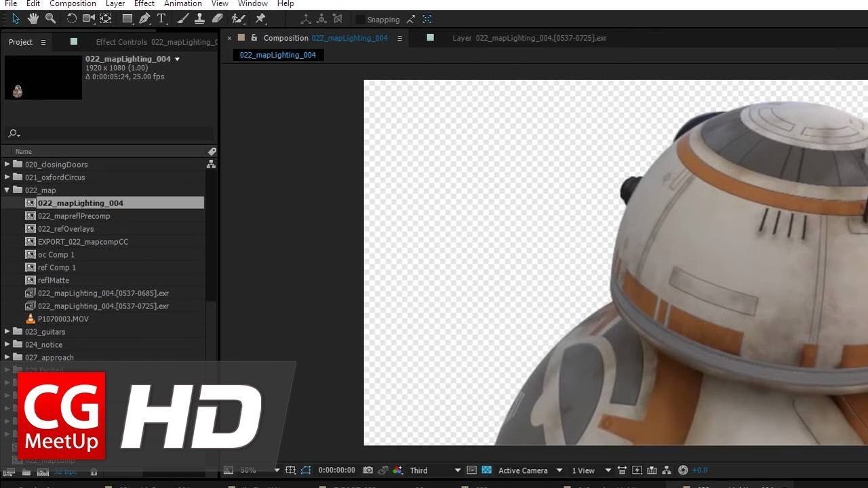Image resolution: width=868 pixels, height=488 pixels.
Task: Switch to Effect Controls tab
Action: 156,42
